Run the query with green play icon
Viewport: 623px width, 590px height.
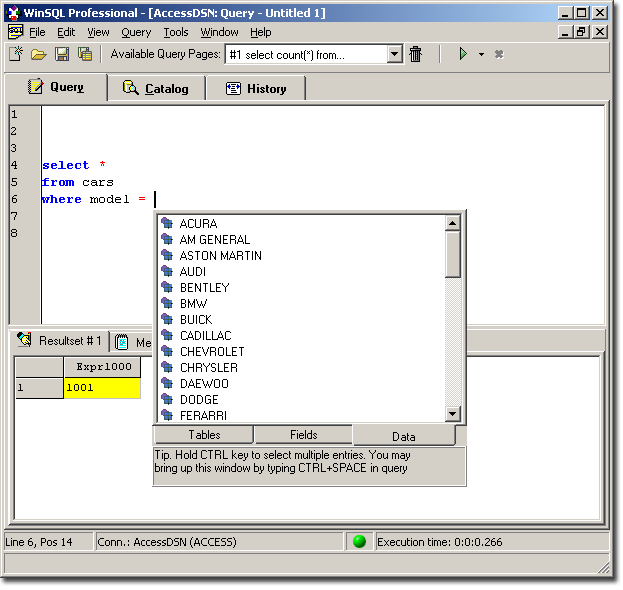[x=462, y=54]
